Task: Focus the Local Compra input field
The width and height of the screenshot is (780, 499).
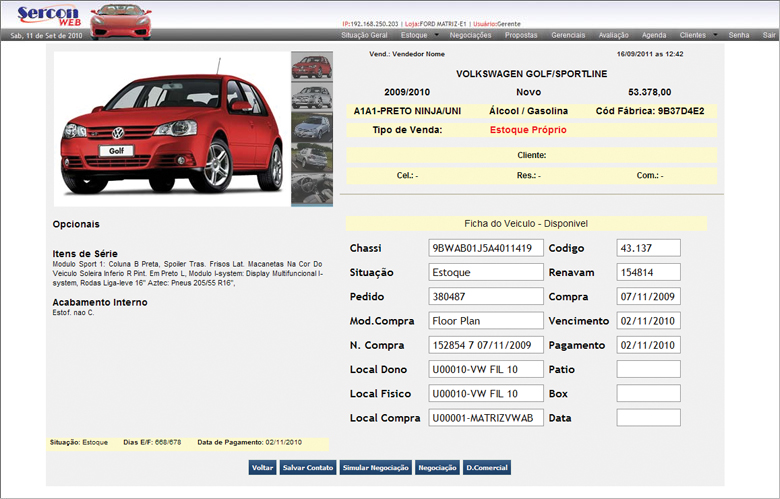Action: [x=486, y=418]
